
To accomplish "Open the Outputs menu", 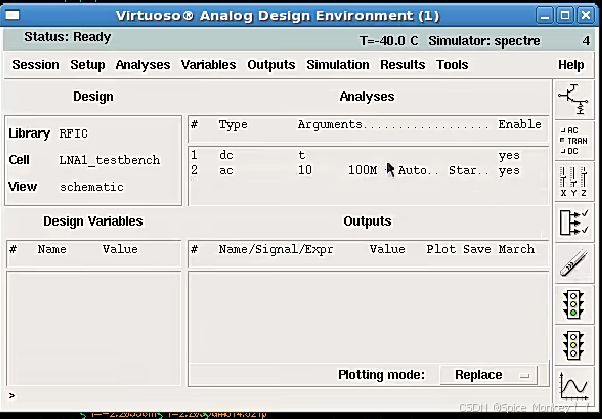I will click(271, 65).
